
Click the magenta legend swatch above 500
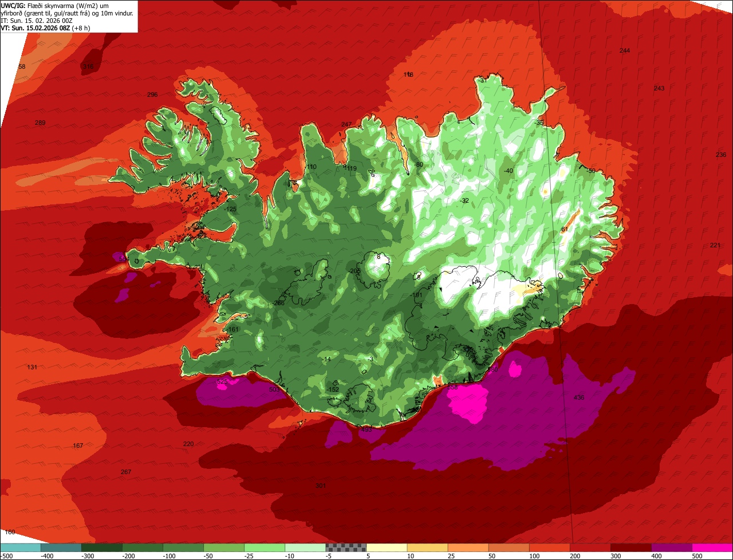click(x=712, y=547)
